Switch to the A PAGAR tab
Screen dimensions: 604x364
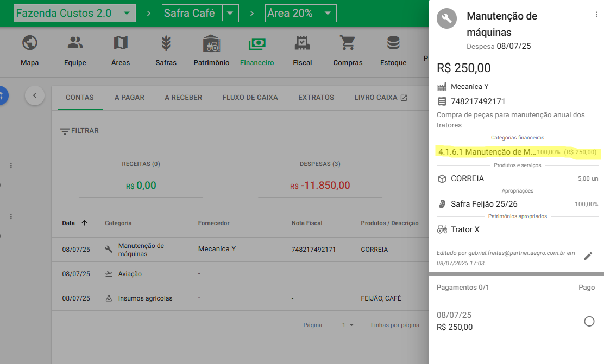click(x=129, y=98)
